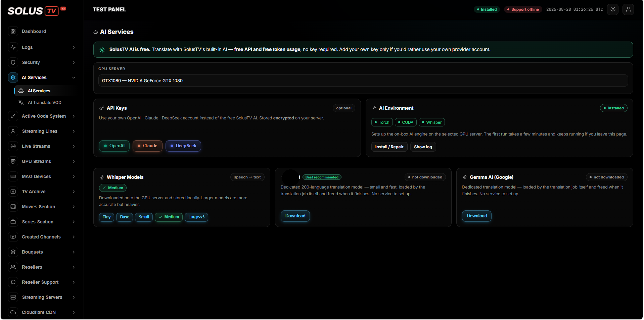
Task: Click the optional tag on API Keys
Action: (344, 108)
